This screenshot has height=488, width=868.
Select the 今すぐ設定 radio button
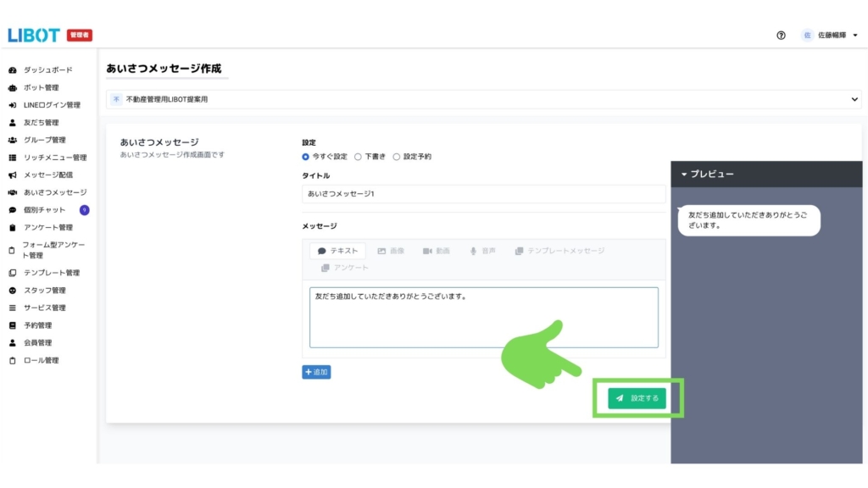tap(306, 157)
